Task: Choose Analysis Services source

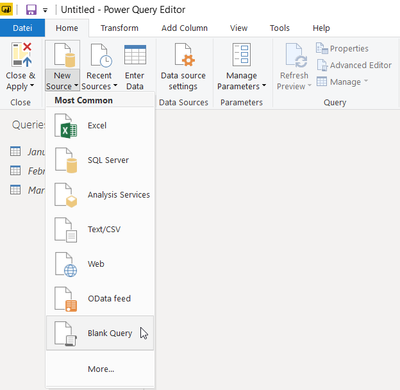Action: tap(100, 195)
